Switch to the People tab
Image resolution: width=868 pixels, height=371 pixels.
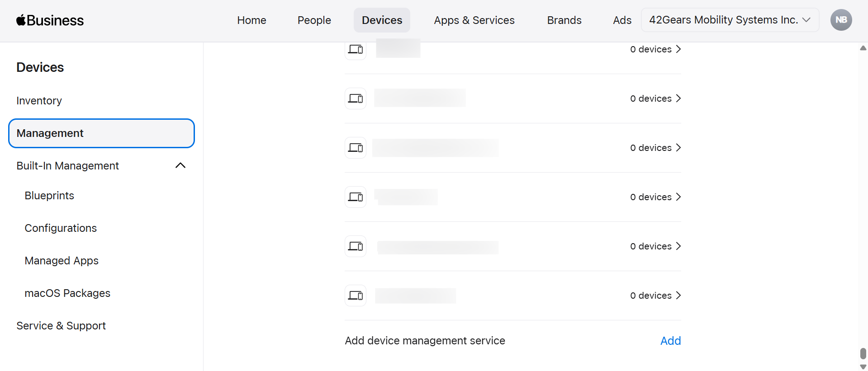[x=314, y=20]
